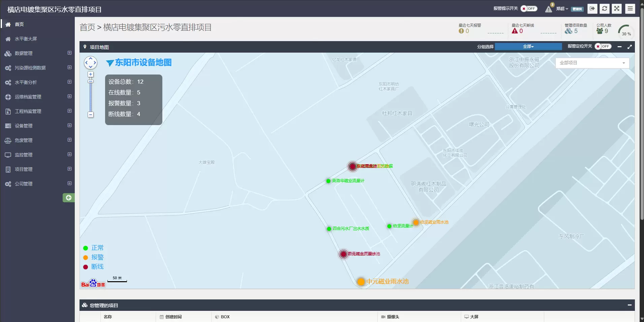Click the 中元磁业雨水池 orange marker

pyautogui.click(x=361, y=282)
